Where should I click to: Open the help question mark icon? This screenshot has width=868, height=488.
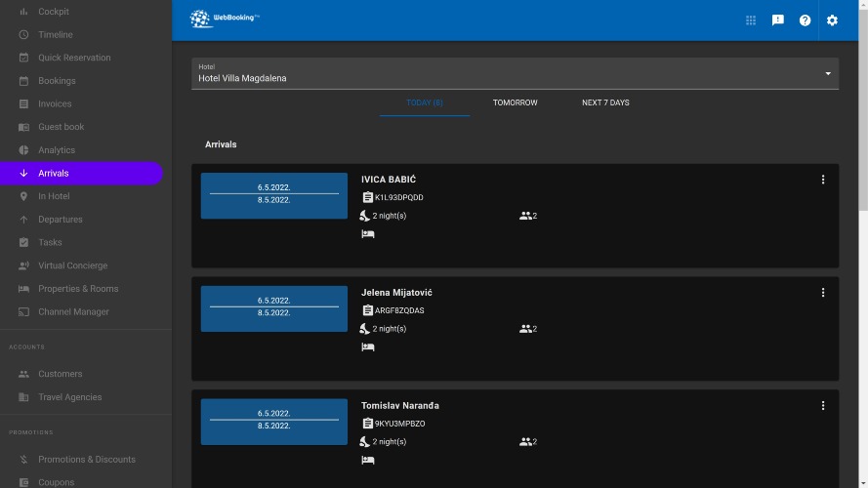[805, 20]
